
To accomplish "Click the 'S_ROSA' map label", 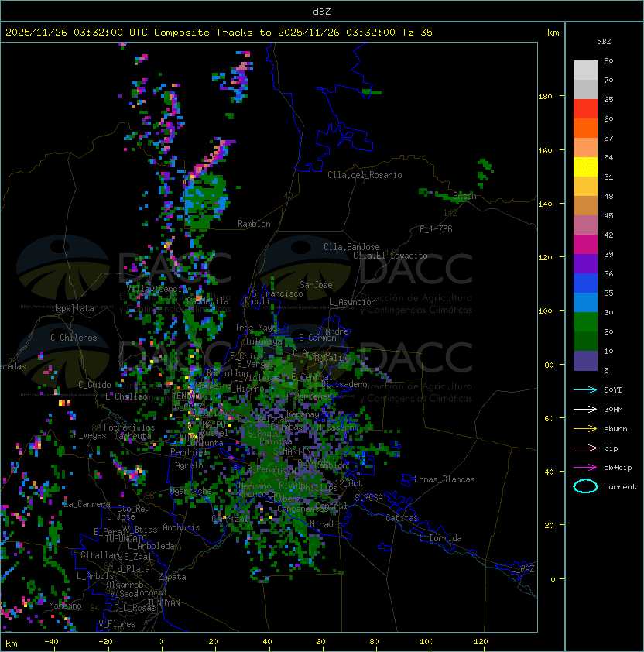I will click(368, 498).
